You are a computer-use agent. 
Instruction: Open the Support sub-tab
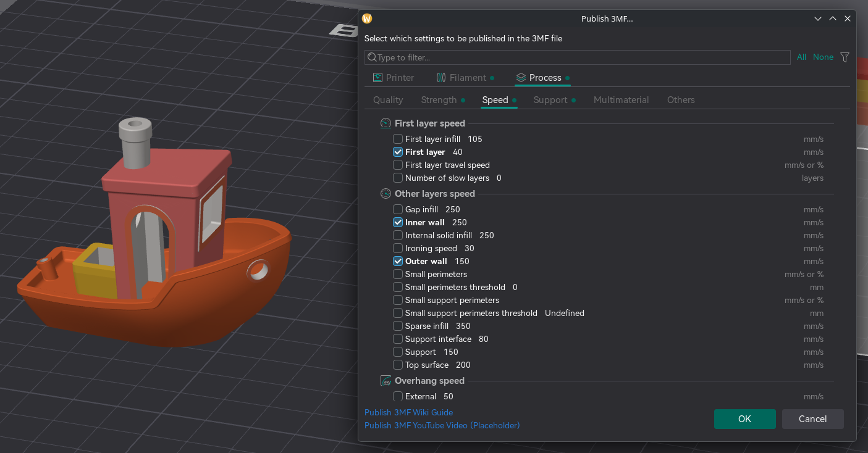[554, 100]
